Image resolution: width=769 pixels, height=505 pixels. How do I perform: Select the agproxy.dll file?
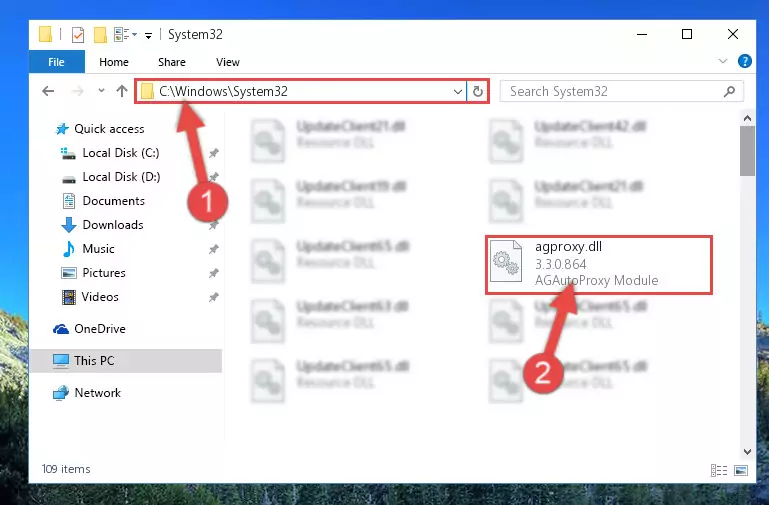coord(599,265)
